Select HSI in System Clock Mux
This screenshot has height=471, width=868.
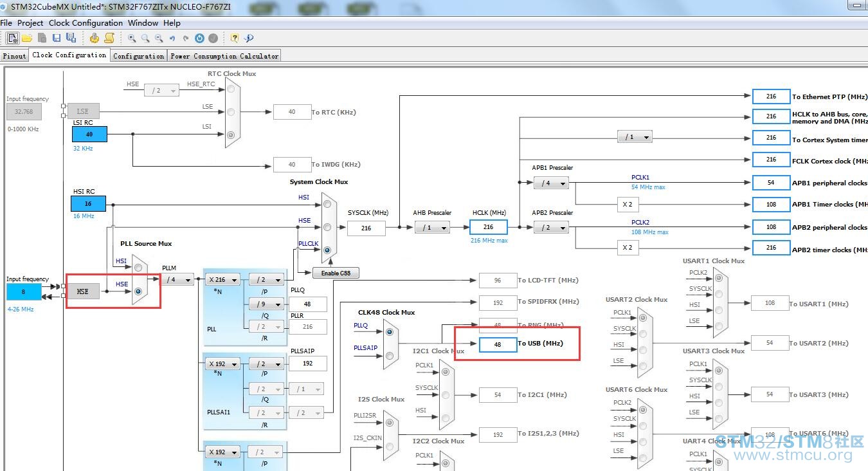click(x=328, y=204)
